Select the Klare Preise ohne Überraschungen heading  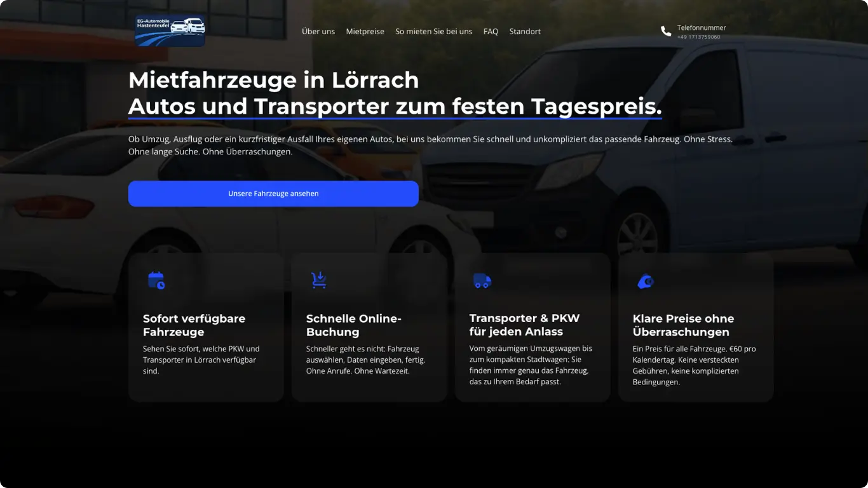pyautogui.click(x=683, y=325)
